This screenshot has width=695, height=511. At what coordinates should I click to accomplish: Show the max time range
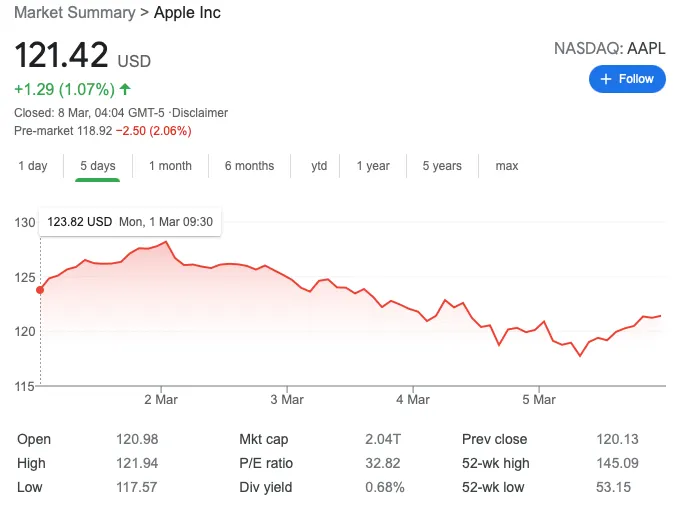pos(507,166)
